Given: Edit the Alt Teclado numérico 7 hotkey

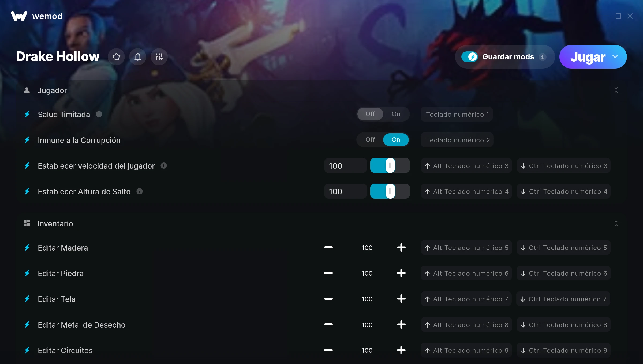Looking at the screenshot, I should [x=466, y=299].
